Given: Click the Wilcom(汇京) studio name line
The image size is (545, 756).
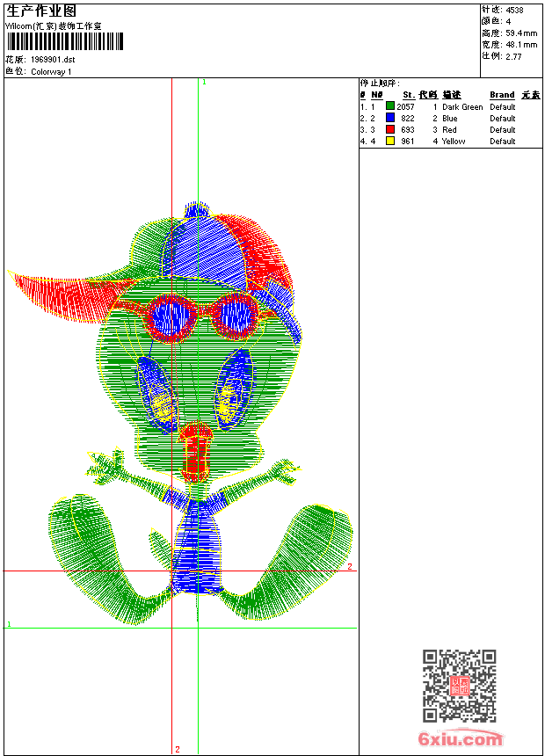Looking at the screenshot, I should click(54, 26).
